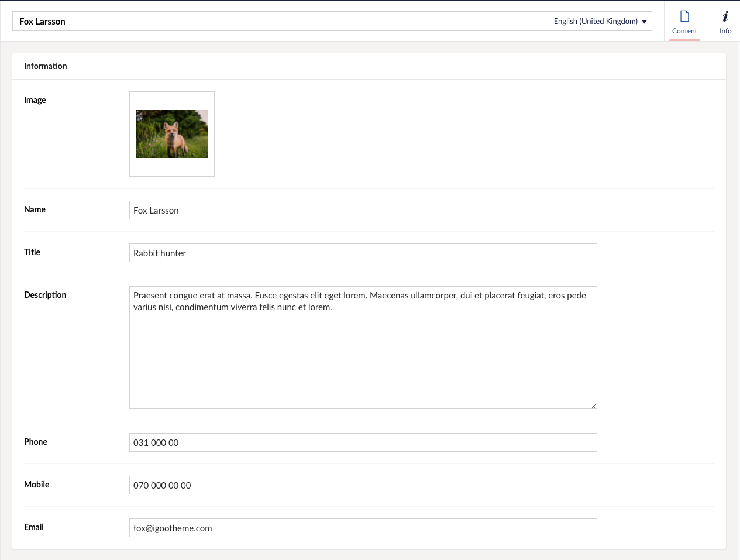The height and width of the screenshot is (560, 740).
Task: Expand the English (United Kingdom) language dropdown
Action: click(600, 22)
